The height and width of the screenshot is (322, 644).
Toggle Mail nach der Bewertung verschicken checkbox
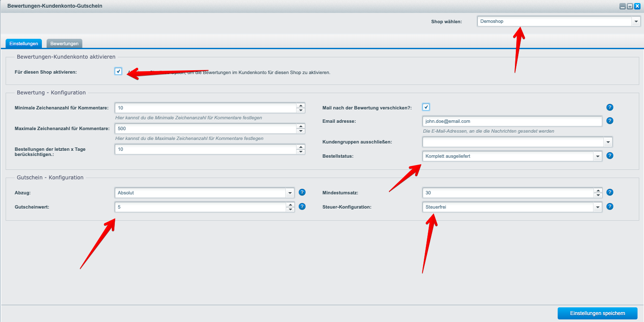pyautogui.click(x=426, y=107)
